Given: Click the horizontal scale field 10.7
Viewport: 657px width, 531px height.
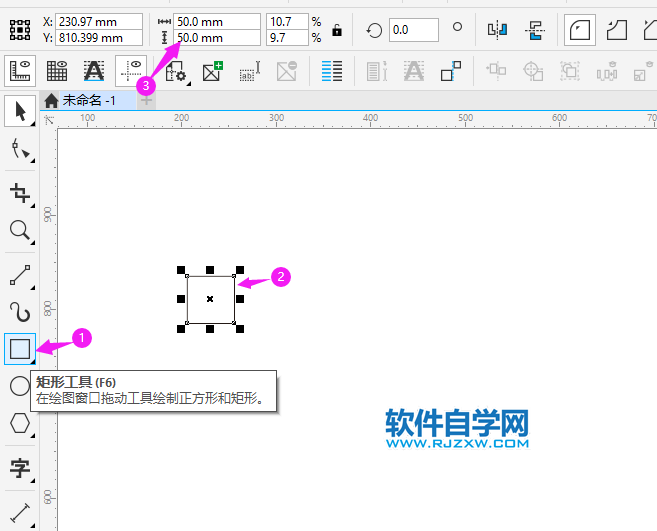Looking at the screenshot, I should [x=287, y=21].
